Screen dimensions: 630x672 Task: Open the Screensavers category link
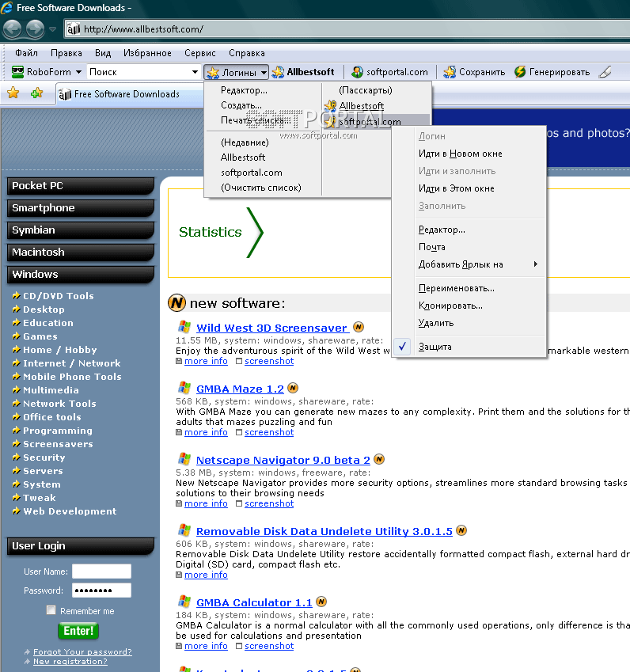point(58,444)
